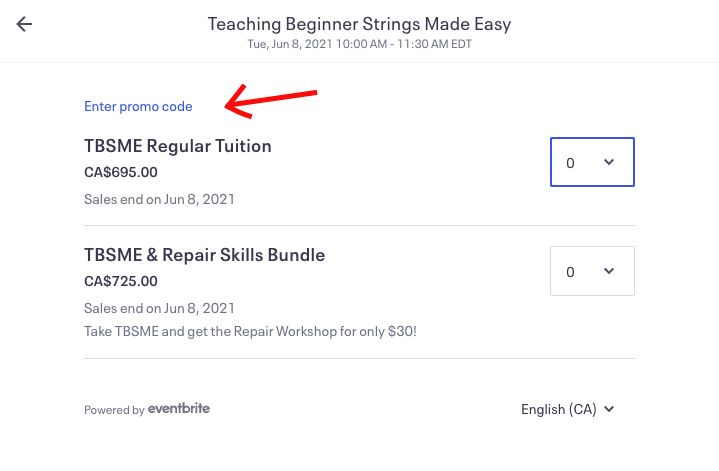Click the CA$695.00 price
The image size is (719, 471).
tap(121, 172)
